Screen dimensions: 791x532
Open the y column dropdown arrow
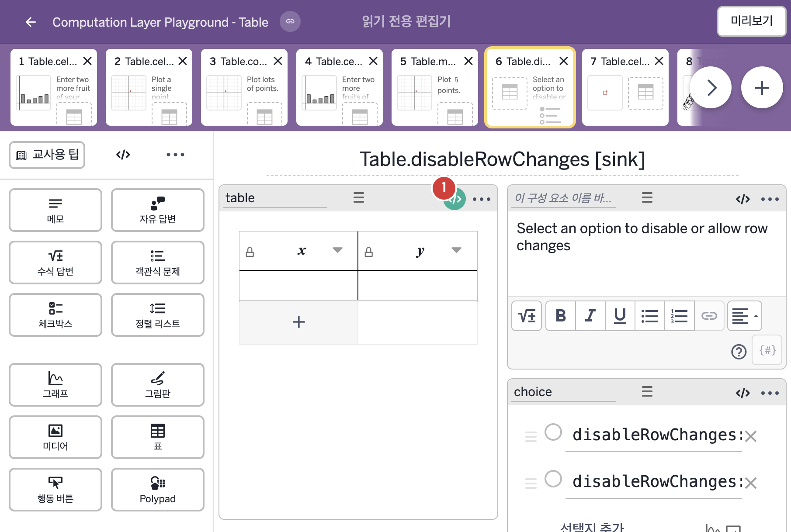point(457,250)
